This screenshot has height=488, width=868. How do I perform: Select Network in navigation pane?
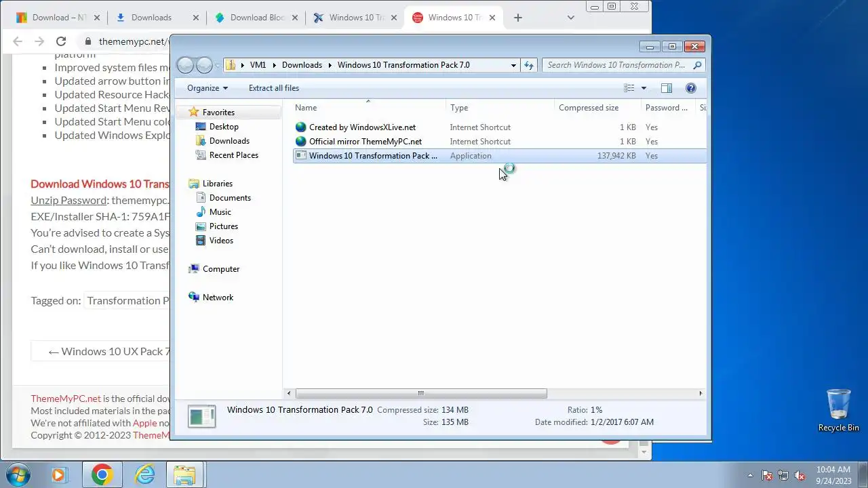click(x=218, y=298)
